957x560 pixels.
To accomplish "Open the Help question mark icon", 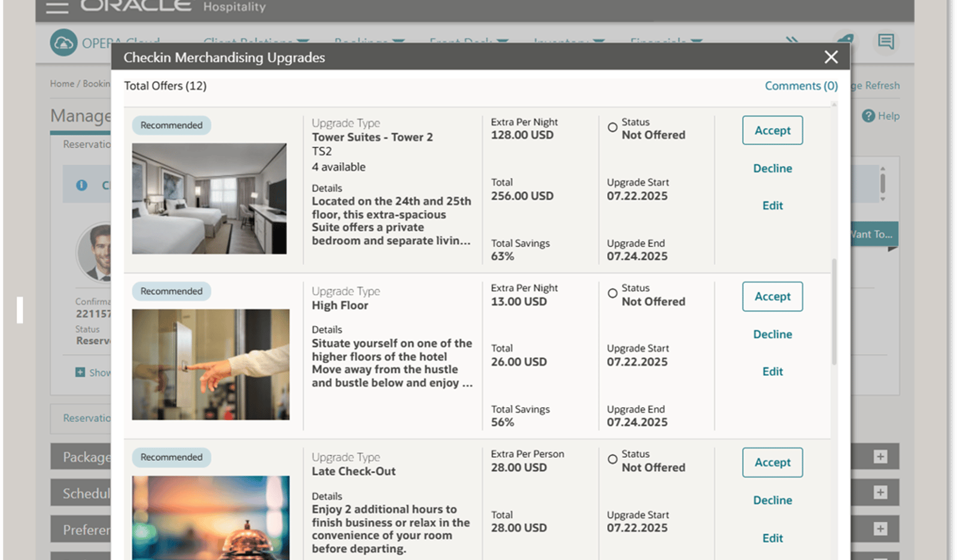I will [868, 116].
